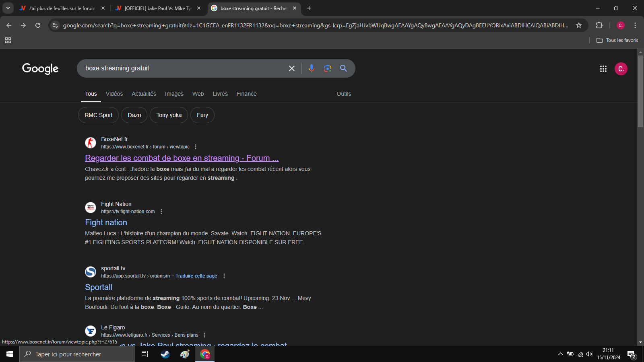This screenshot has width=644, height=362.
Task: Filter by Tony yoka chip
Action: pyautogui.click(x=169, y=115)
